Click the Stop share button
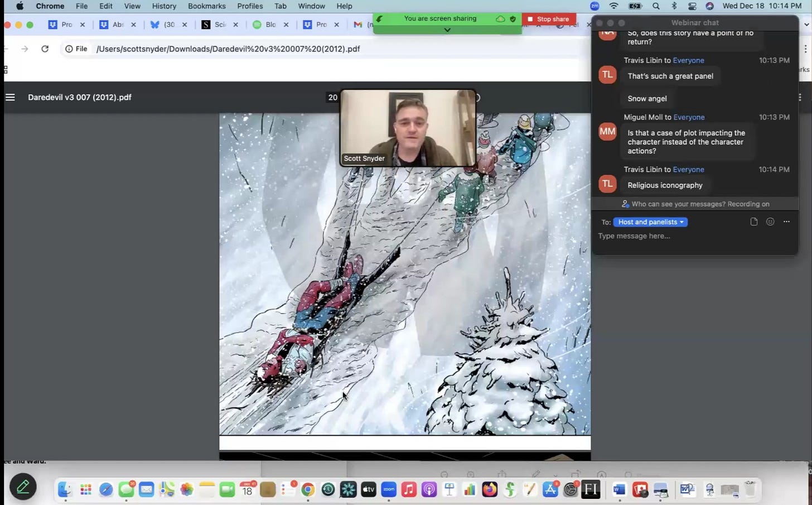Screen dimensions: 812x505 pyautogui.click(x=549, y=19)
